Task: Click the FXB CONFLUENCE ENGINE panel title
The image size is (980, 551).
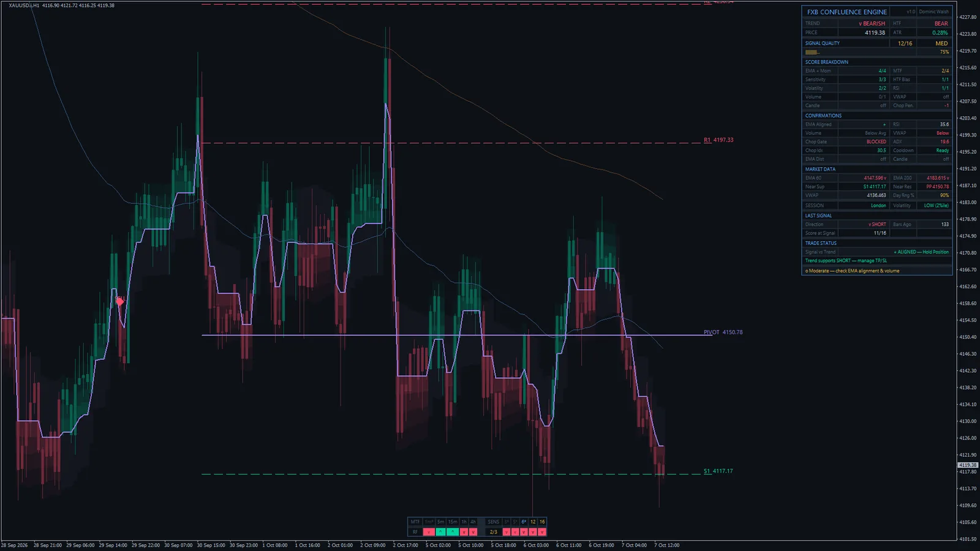Action: pyautogui.click(x=846, y=12)
